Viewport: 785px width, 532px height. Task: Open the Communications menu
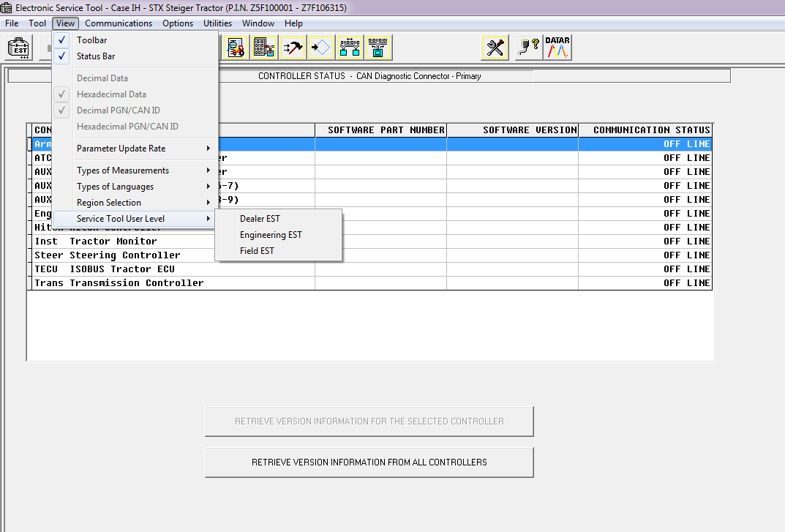coord(119,23)
